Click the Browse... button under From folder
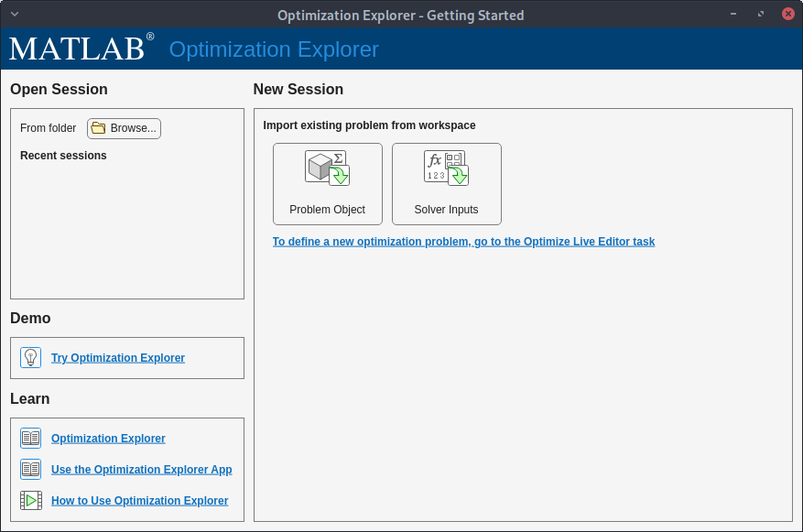 [x=123, y=128]
